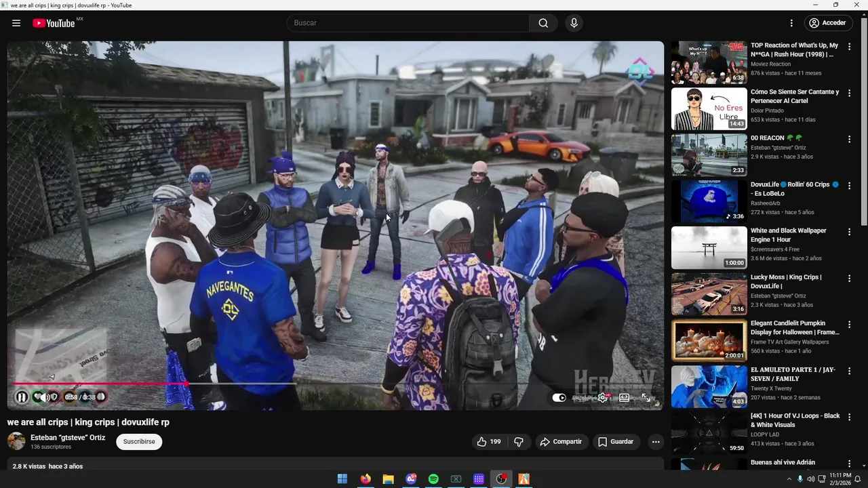Open Firefox from the taskbar

coord(366,479)
